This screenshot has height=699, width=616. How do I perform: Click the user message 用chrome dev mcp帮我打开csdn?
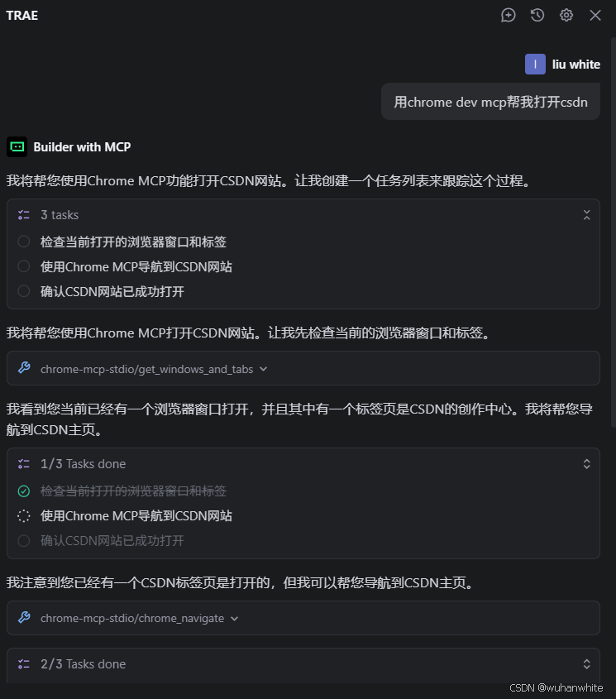(490, 102)
